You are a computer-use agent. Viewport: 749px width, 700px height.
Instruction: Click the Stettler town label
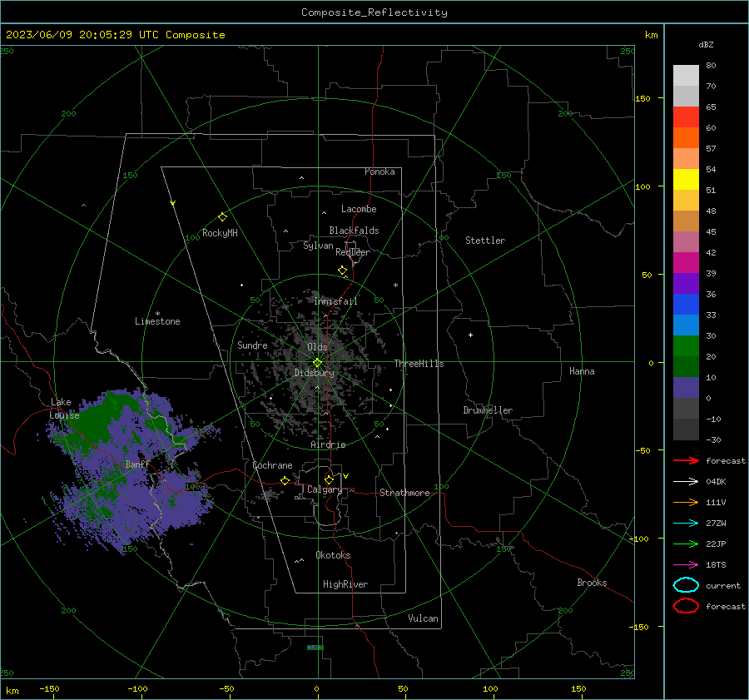[x=485, y=241]
